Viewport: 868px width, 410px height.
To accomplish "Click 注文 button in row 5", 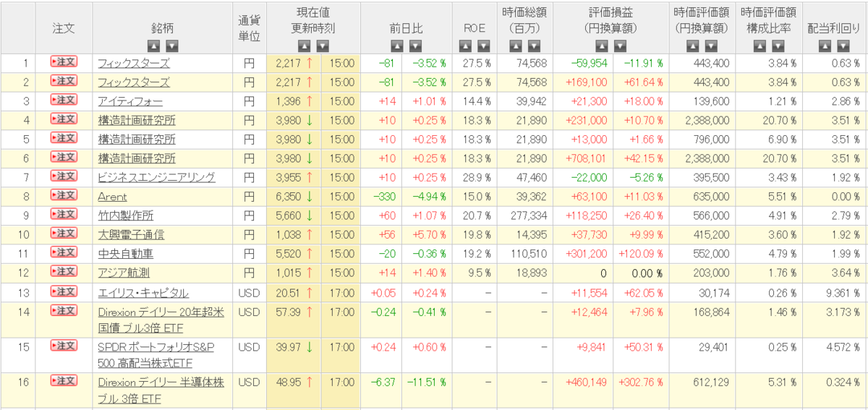I will point(64,138).
